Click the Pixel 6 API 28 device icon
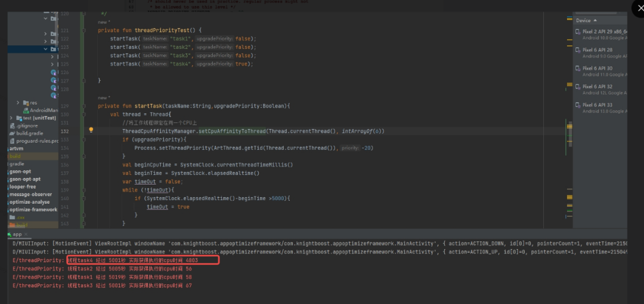 pos(578,50)
